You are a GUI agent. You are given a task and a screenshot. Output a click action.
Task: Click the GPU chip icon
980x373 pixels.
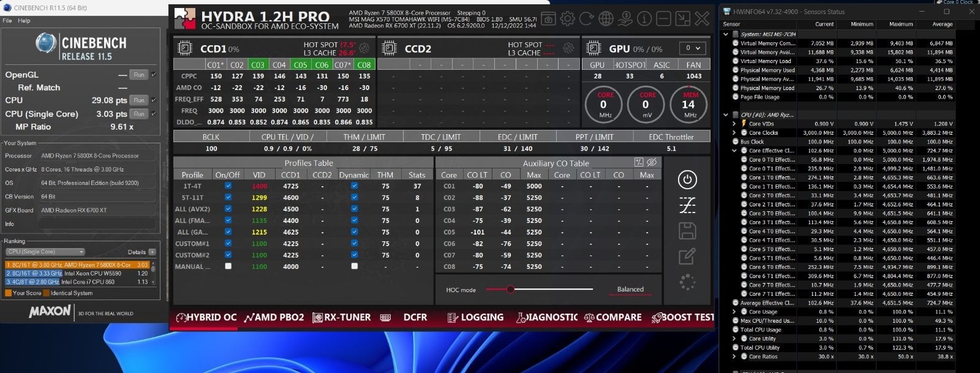coord(593,48)
